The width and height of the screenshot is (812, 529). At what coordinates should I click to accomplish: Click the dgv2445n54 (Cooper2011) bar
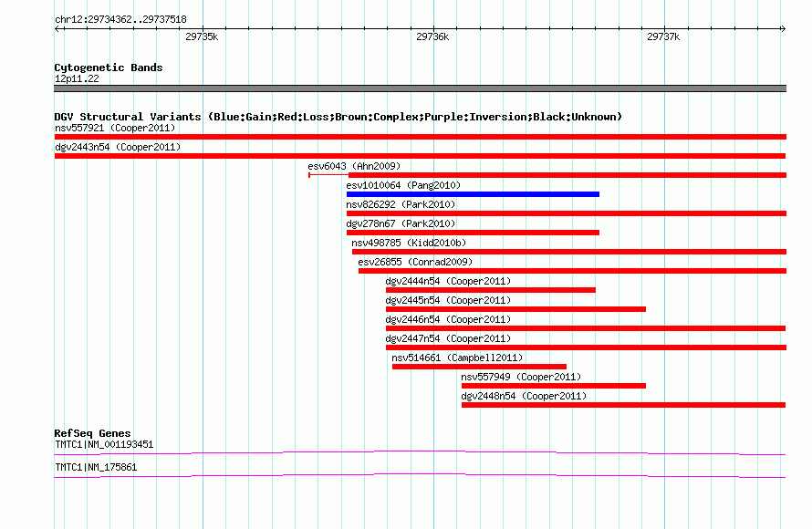(515, 309)
